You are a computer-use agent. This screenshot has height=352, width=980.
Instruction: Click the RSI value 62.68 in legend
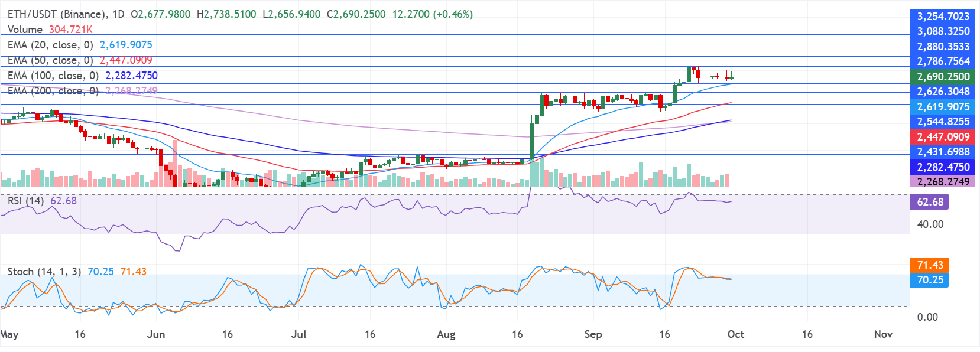click(63, 200)
